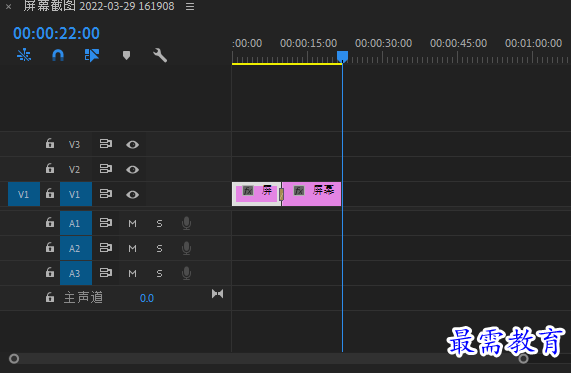Mute audio track A2
This screenshot has width=571, height=373.
pyautogui.click(x=132, y=248)
